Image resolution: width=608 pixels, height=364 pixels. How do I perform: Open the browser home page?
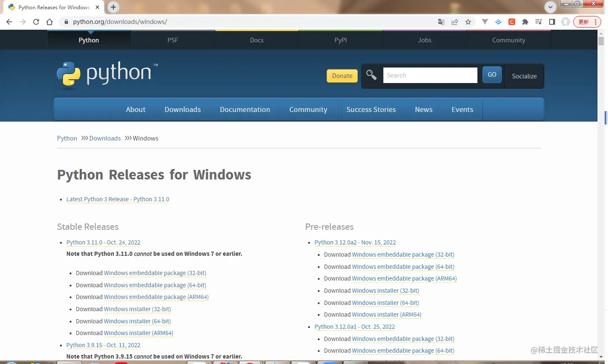[x=50, y=22]
